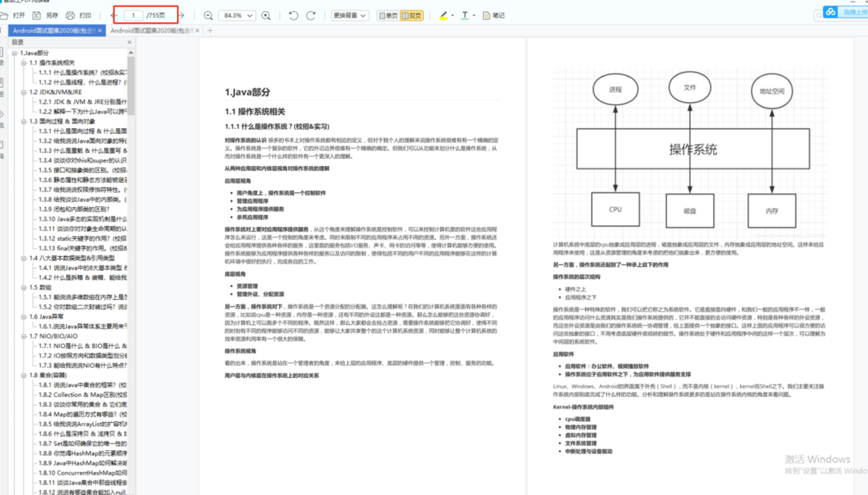The image size is (868, 495).
Task: Collapse the 1.2 JDK&JVM&JRE node
Action: (x=24, y=93)
